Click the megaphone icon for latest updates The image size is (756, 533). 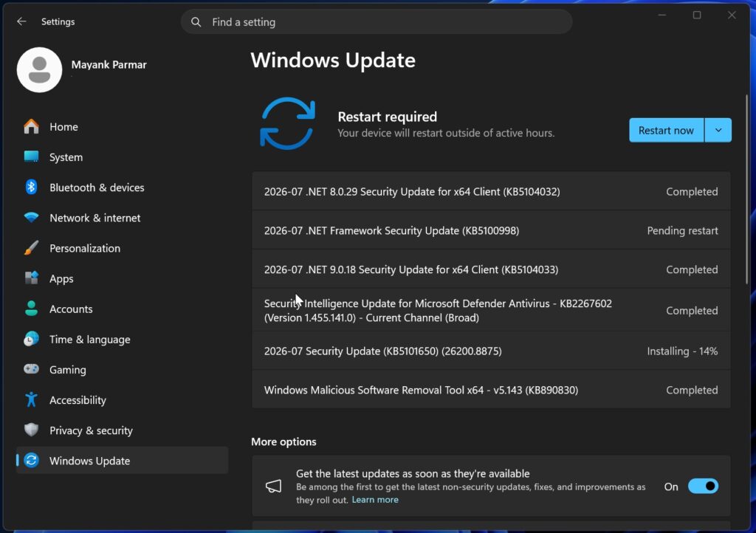273,486
